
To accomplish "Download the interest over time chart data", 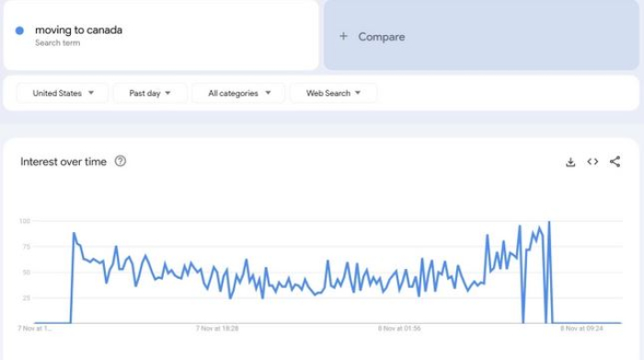I will click(x=570, y=162).
